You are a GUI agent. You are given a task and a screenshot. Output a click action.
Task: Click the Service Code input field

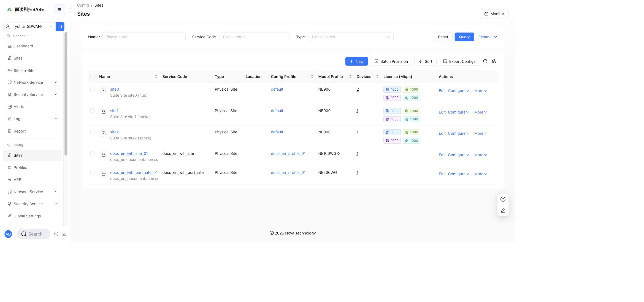point(255,37)
